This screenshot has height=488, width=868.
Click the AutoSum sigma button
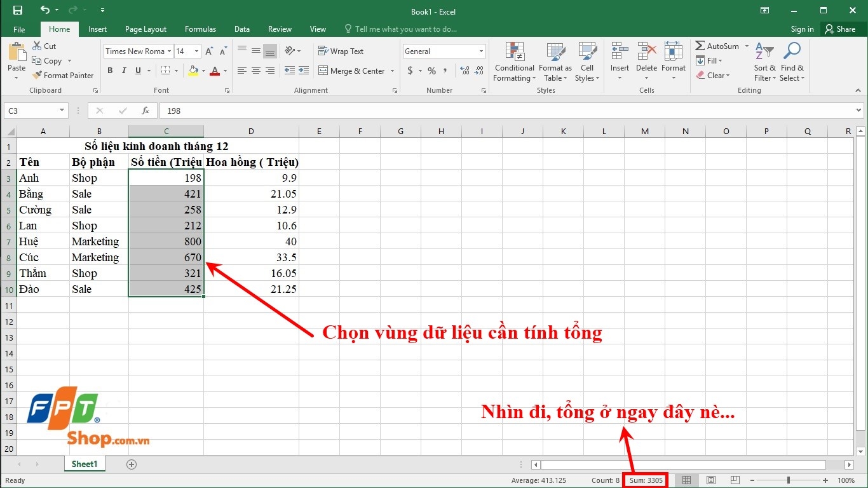tap(717, 46)
